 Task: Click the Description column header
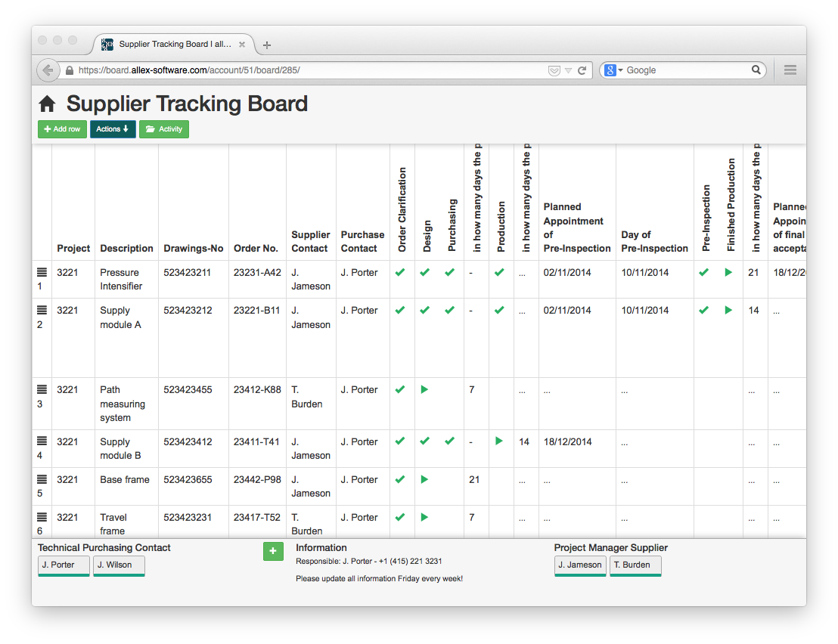pos(126,249)
